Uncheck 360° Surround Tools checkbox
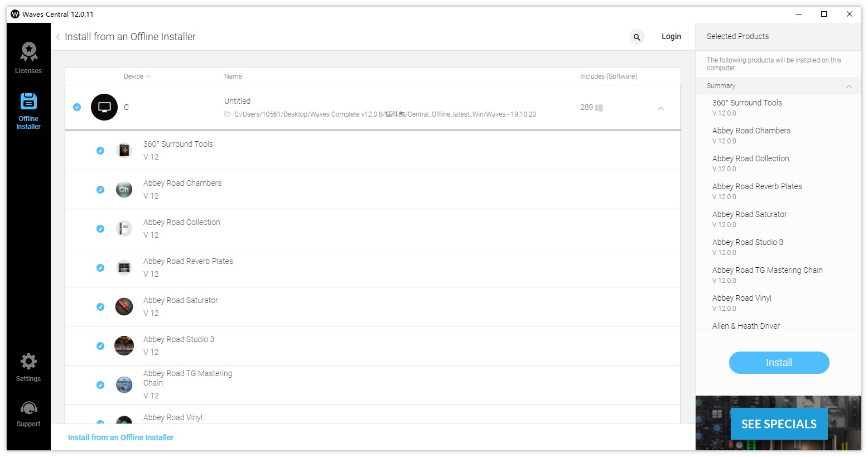 click(x=100, y=150)
